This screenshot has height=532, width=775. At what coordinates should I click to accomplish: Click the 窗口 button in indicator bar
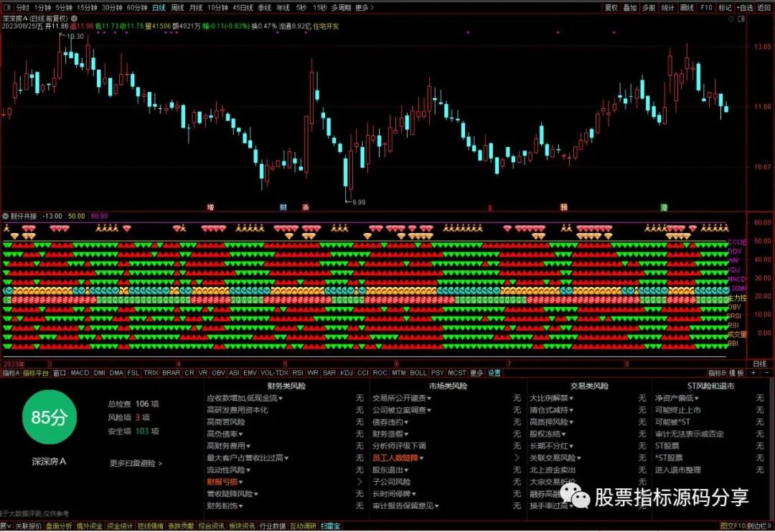(x=60, y=373)
